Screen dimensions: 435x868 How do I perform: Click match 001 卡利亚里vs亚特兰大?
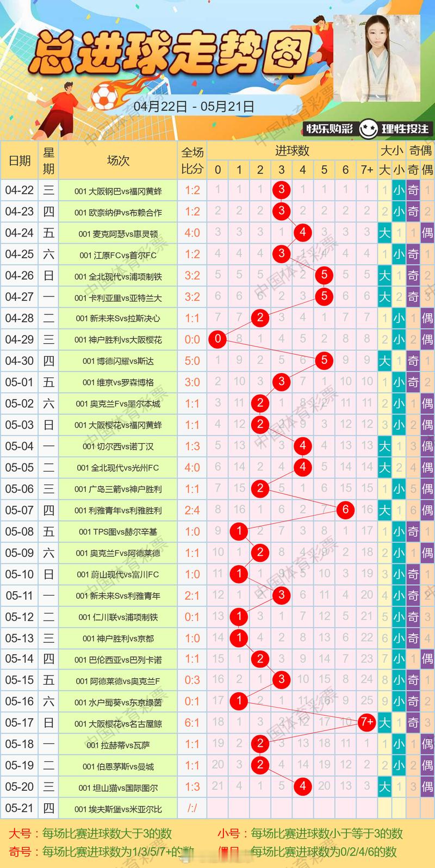click(x=118, y=297)
